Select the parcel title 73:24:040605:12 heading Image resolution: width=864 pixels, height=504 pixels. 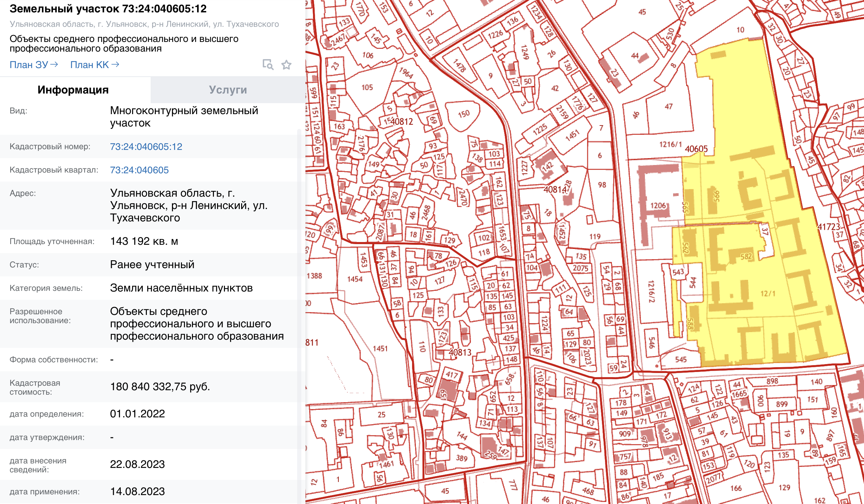[x=108, y=9]
